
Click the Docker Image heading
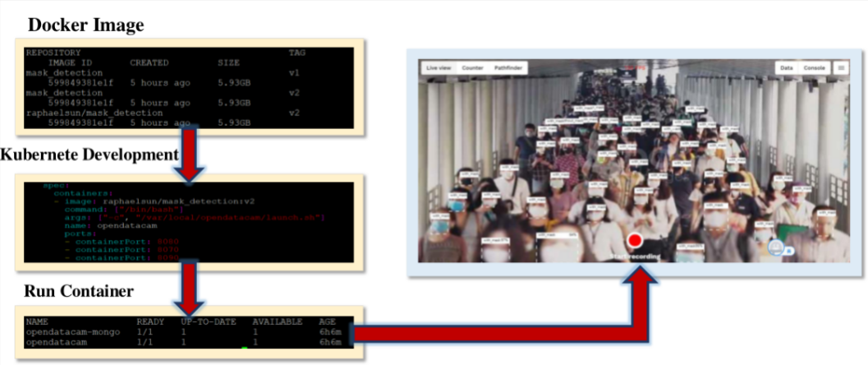(86, 26)
